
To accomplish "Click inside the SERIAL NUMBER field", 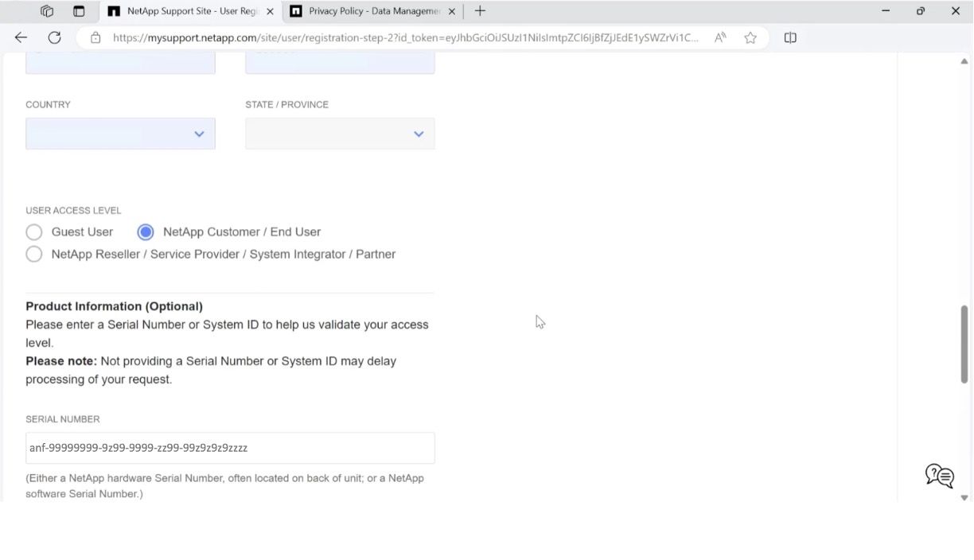I will (x=229, y=448).
